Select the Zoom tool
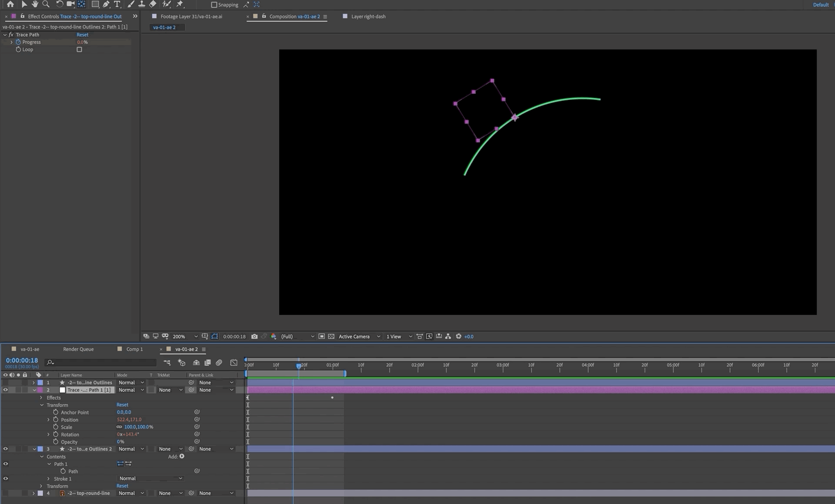Viewport: 835px width, 504px height. click(46, 4)
